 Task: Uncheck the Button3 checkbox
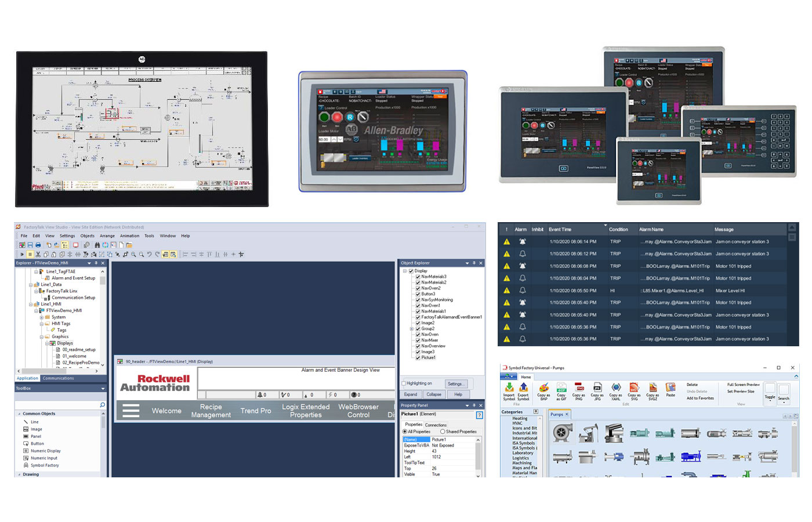coord(418,294)
